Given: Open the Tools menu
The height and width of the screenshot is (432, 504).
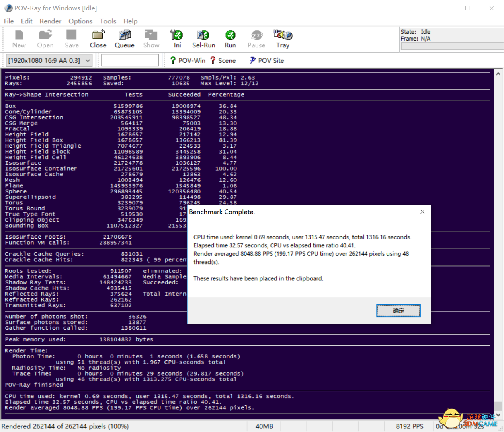Looking at the screenshot, I should point(108,21).
